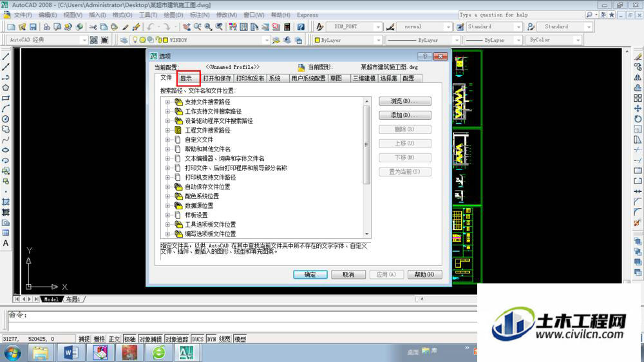The image size is (644, 362).
Task: Open the 'normal' dimension style dropdown
Action: tap(424, 26)
